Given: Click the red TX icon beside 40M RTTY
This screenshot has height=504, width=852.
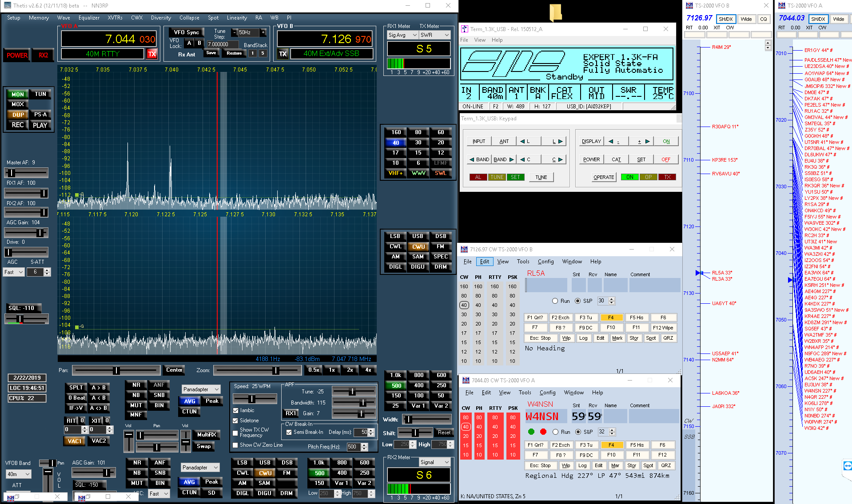Looking at the screenshot, I should coord(152,54).
